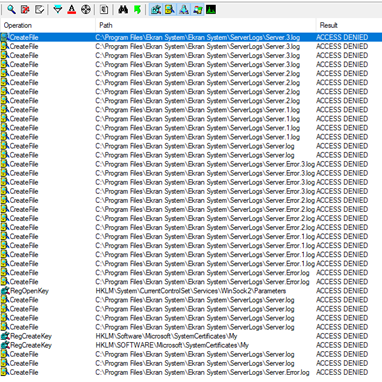Select the Include Process From Window target icon
The height and width of the screenshot is (382, 382).
pyautogui.click(x=86, y=10)
